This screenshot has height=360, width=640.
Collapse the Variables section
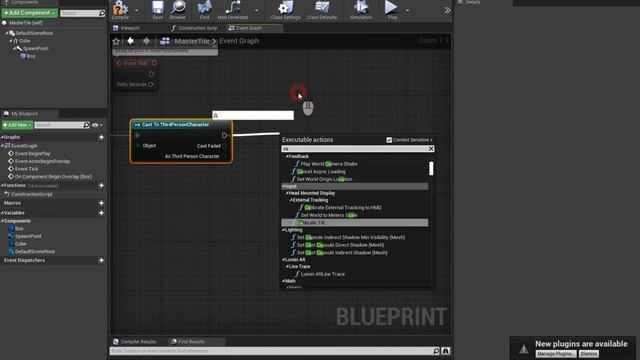click(x=2, y=213)
